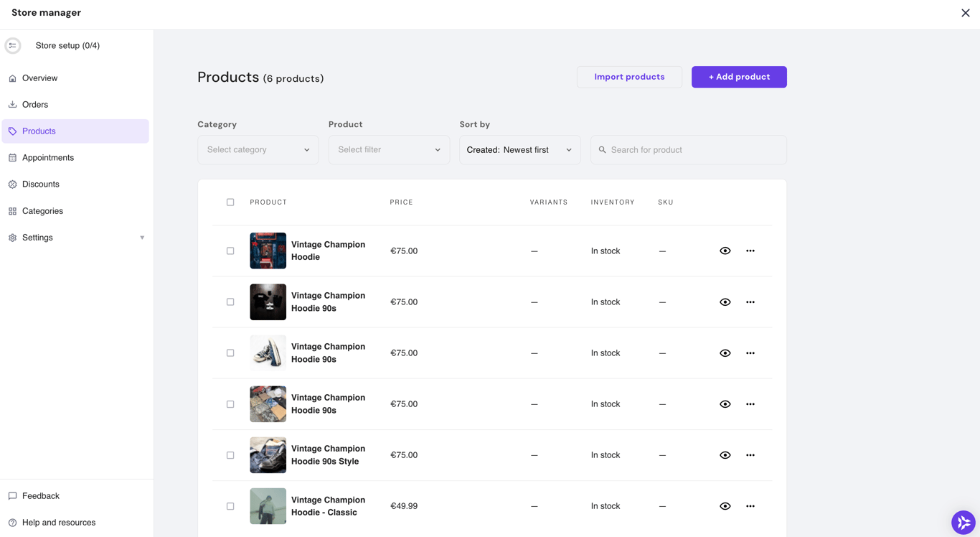Open the chat support bubble
The height and width of the screenshot is (537, 980).
point(963,522)
